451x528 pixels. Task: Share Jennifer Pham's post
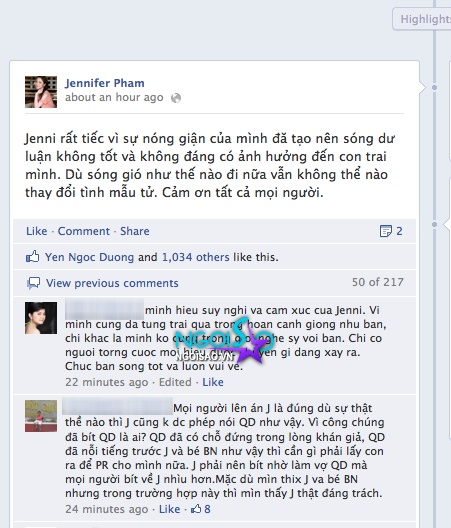click(x=135, y=231)
